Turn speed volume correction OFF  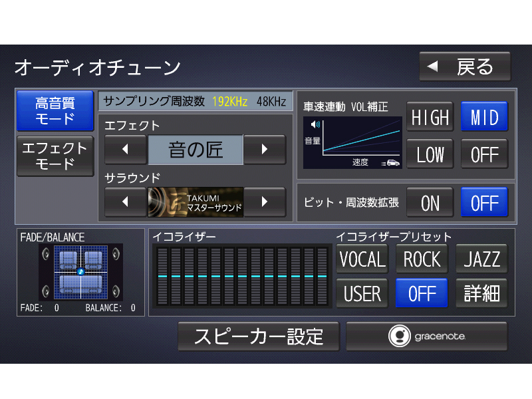[x=485, y=154]
